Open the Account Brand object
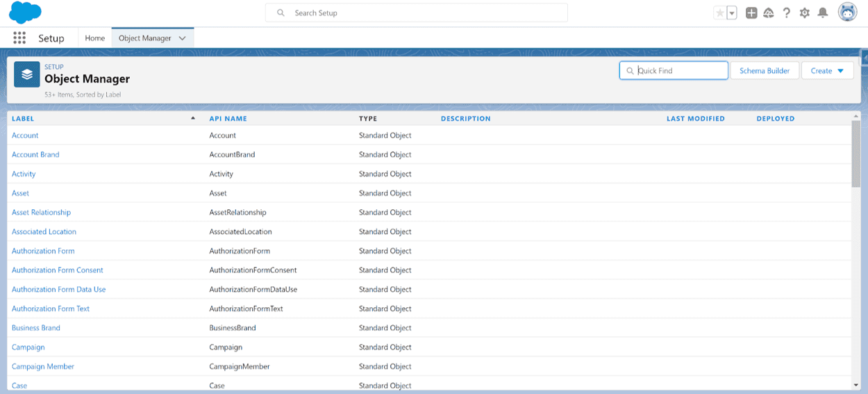This screenshot has height=394, width=868. [35, 155]
